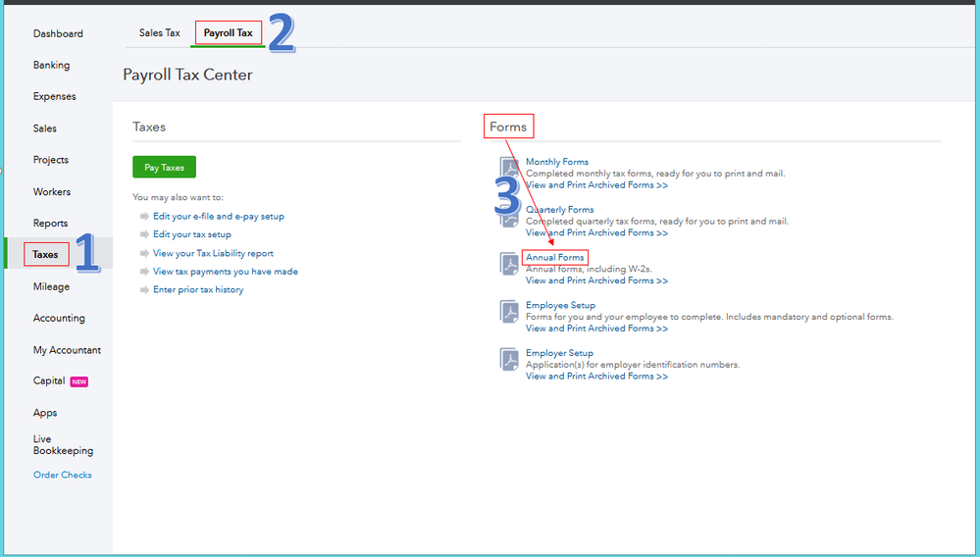
Task: Select Taxes in the sidebar
Action: click(45, 254)
